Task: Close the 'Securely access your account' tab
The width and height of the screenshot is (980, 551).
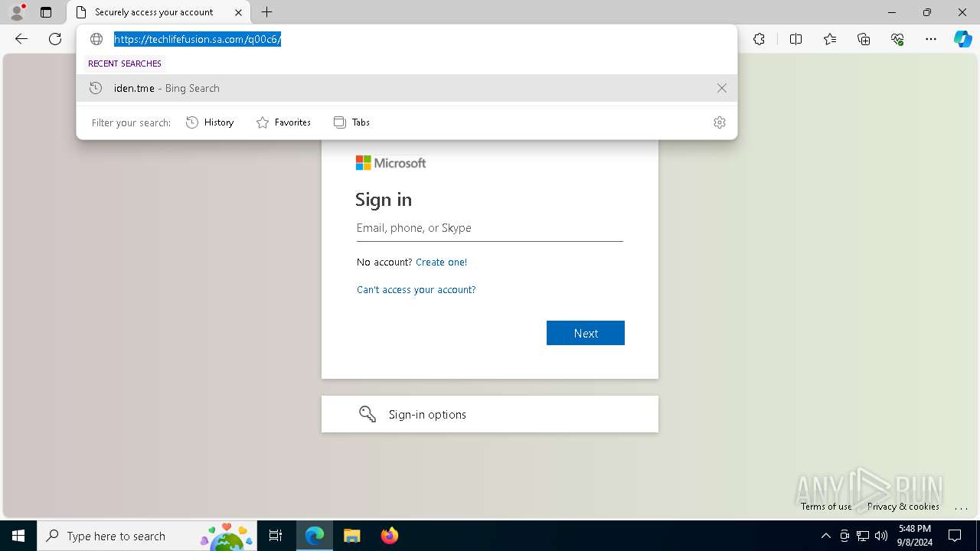Action: [238, 12]
